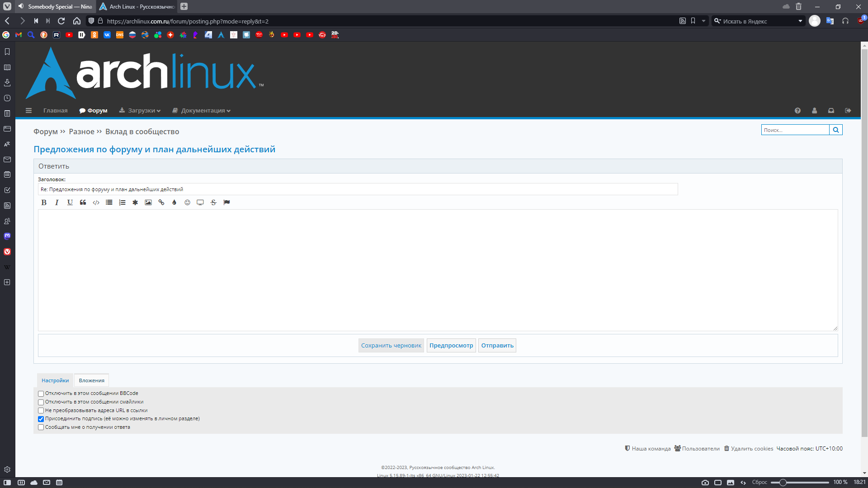The height and width of the screenshot is (488, 868).
Task: Switch to the Вложения tab
Action: (x=91, y=380)
